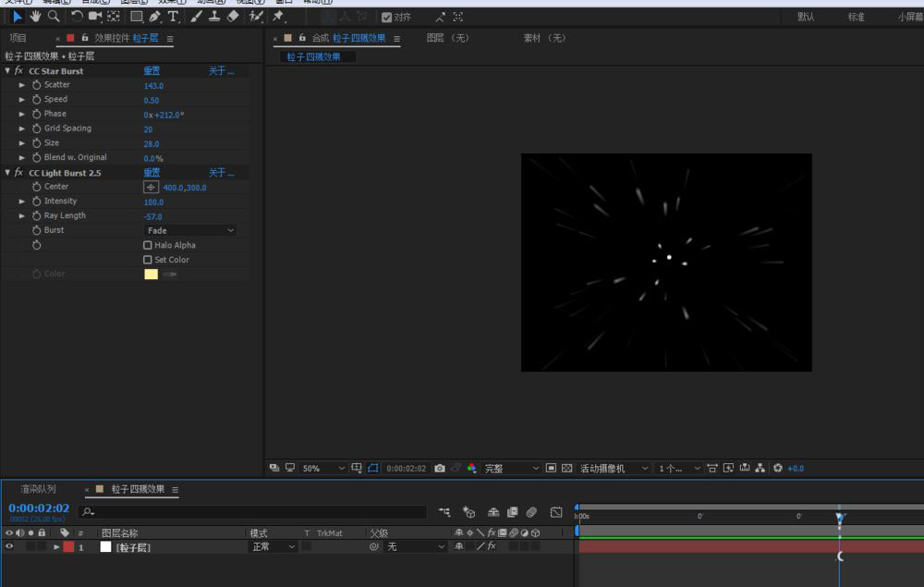Collapse the CC Star Burst effect
The width and height of the screenshot is (924, 587).
pyautogui.click(x=8, y=71)
